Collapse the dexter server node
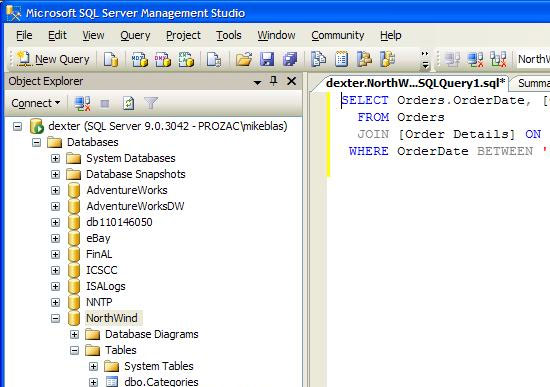550x387 pixels. pyautogui.click(x=17, y=126)
